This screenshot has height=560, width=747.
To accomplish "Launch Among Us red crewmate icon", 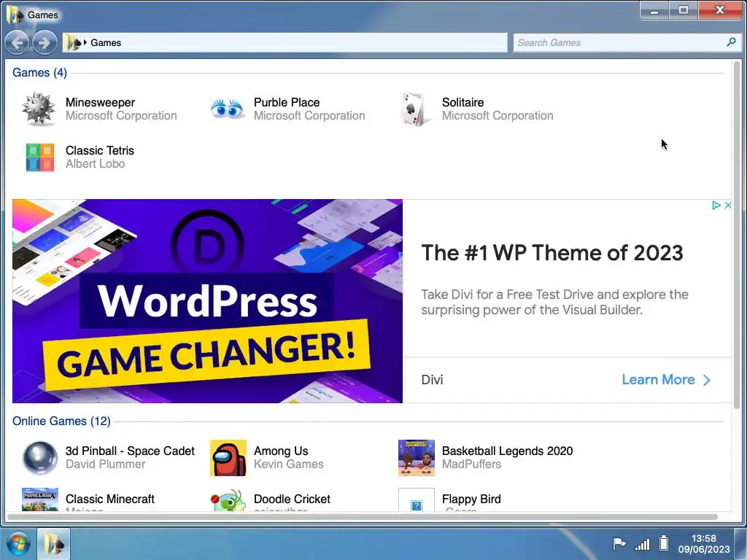I will (228, 458).
